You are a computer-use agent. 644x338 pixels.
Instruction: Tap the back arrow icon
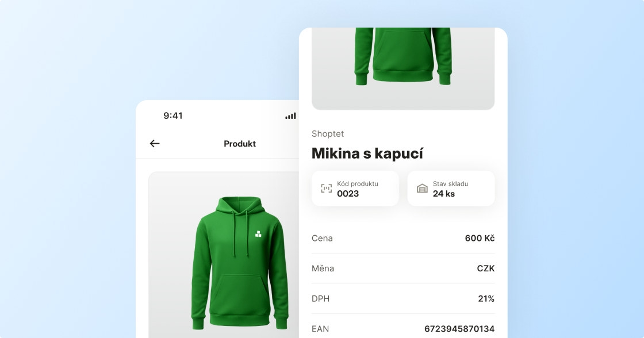click(155, 143)
